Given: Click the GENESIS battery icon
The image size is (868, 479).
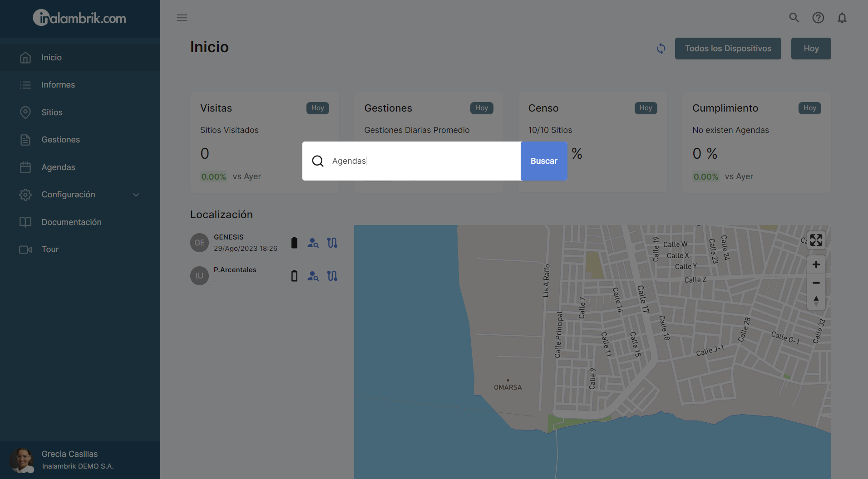Looking at the screenshot, I should point(294,243).
